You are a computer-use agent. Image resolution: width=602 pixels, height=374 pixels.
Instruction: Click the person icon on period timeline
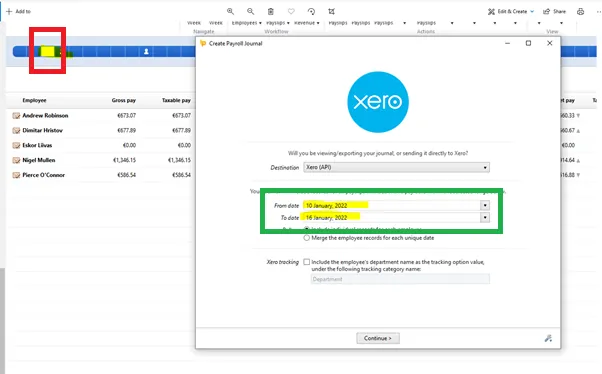pyautogui.click(x=146, y=51)
